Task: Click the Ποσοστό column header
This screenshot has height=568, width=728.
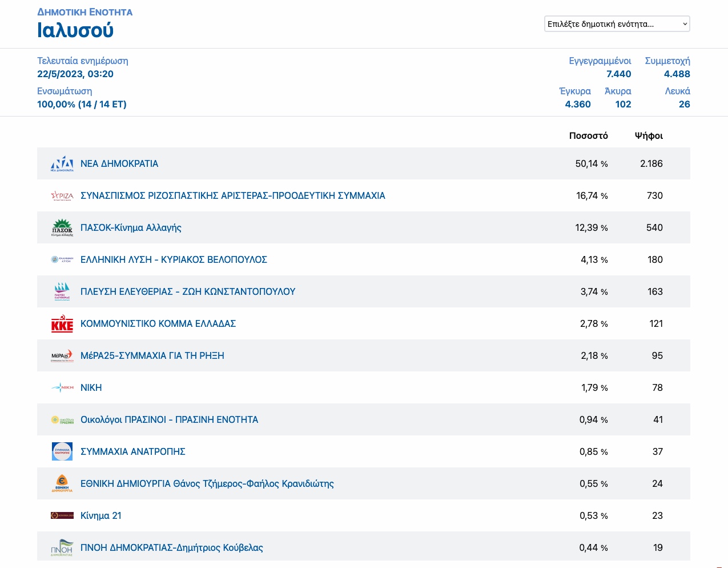Action: coord(589,135)
